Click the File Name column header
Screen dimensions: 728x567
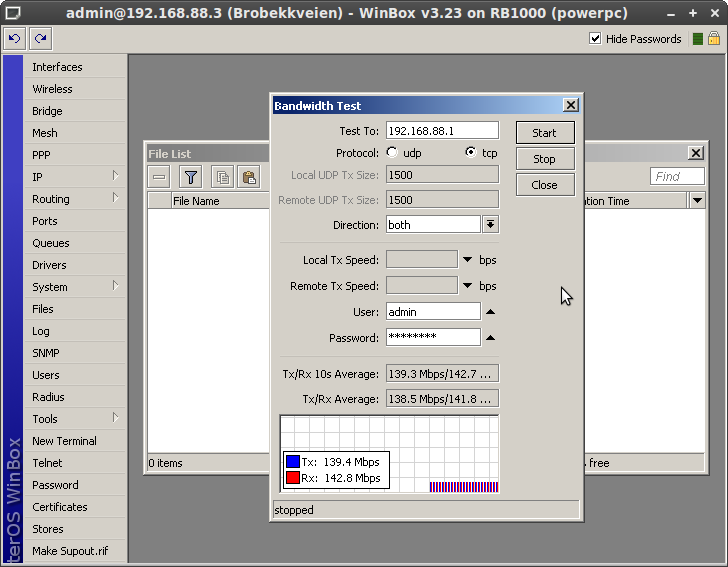[x=221, y=201]
